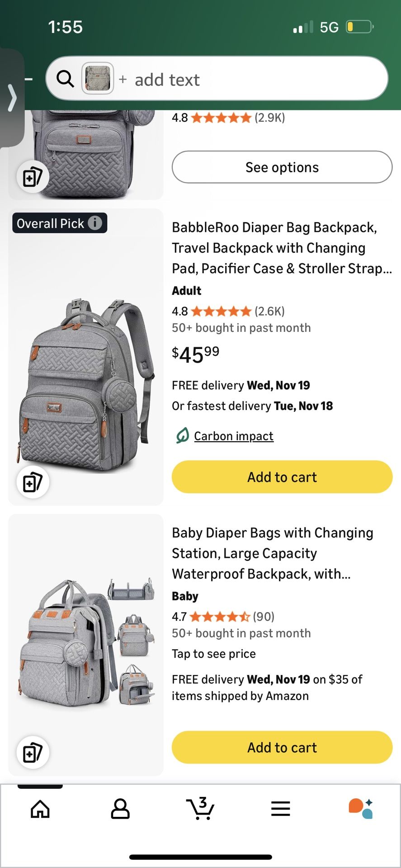Tap Add to cart for the BabbleRoo diaper bag

(281, 476)
